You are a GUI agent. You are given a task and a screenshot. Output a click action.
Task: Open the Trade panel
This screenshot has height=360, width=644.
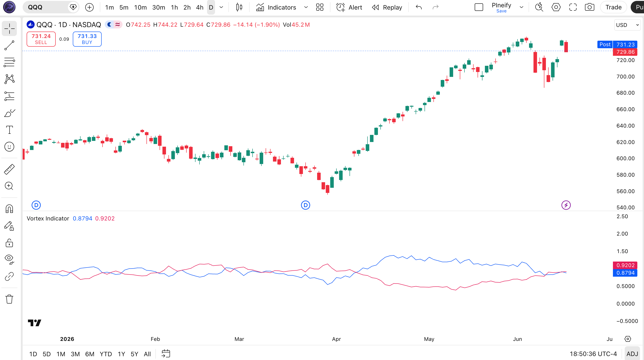(613, 7)
